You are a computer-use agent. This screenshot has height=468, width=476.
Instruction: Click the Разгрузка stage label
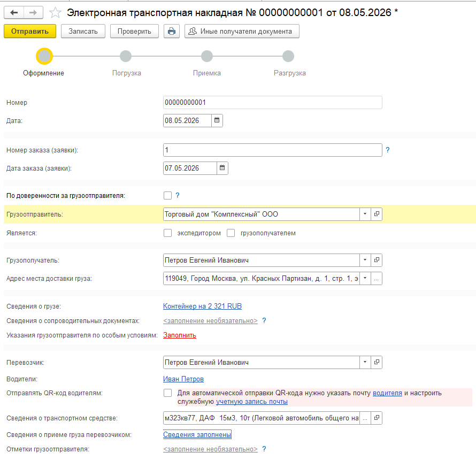(x=289, y=73)
